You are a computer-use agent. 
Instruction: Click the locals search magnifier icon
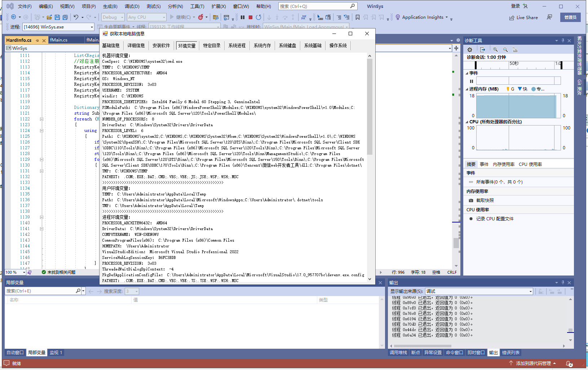tap(78, 291)
